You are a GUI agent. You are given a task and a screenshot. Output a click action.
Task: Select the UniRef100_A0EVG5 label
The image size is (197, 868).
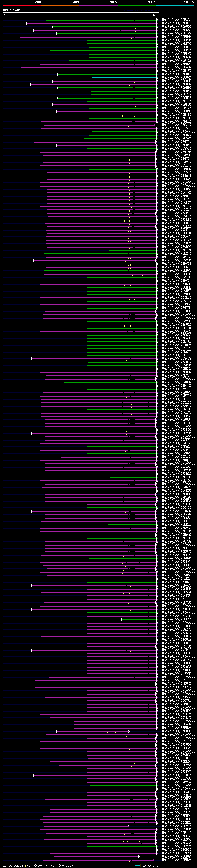[176, 257]
